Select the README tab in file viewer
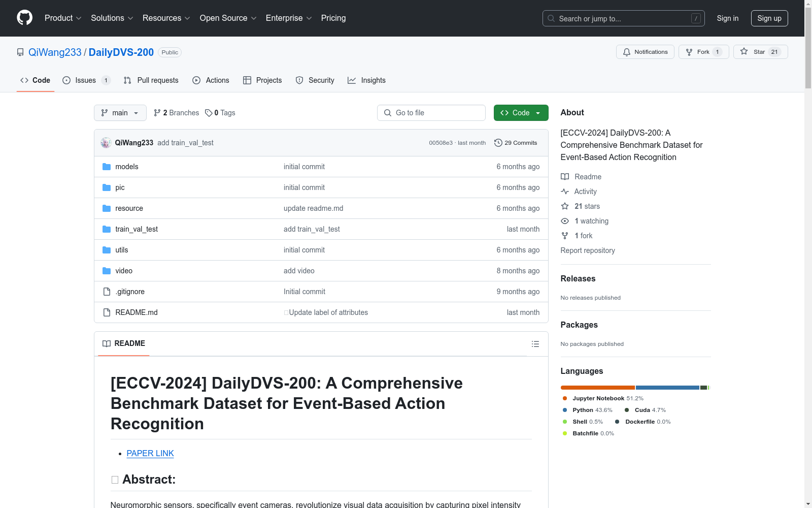 click(x=124, y=343)
